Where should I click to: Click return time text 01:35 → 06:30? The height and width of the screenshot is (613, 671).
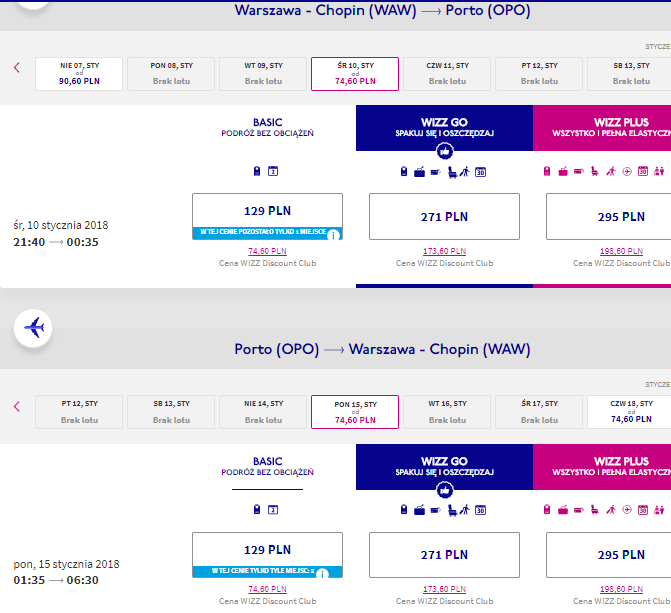coord(56,580)
